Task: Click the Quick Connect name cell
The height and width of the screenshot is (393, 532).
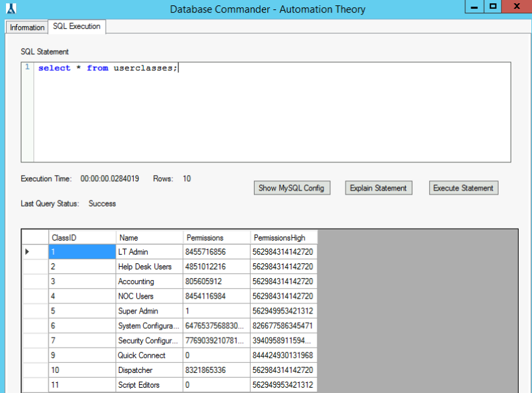Action: [x=150, y=356]
